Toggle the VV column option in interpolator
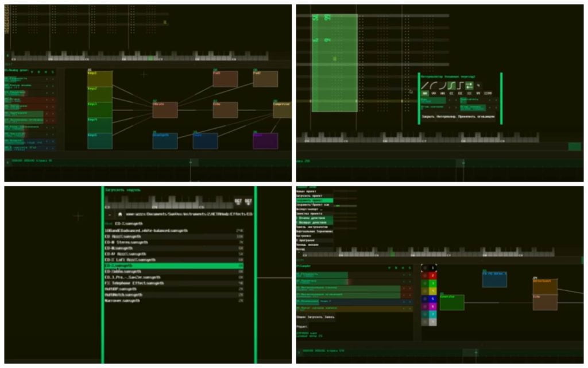Image resolution: width=588 pixels, height=368 pixels. point(434,94)
